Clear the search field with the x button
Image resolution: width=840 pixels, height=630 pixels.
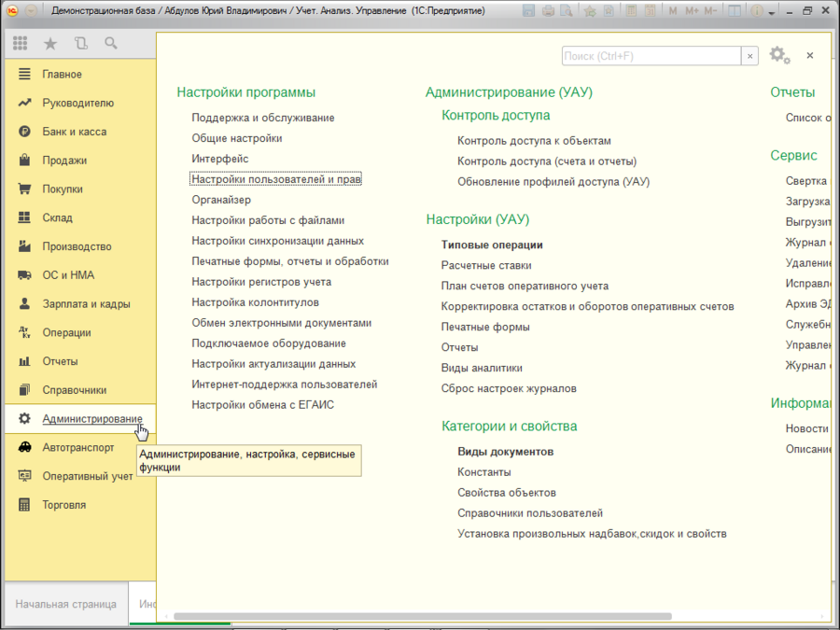(750, 56)
